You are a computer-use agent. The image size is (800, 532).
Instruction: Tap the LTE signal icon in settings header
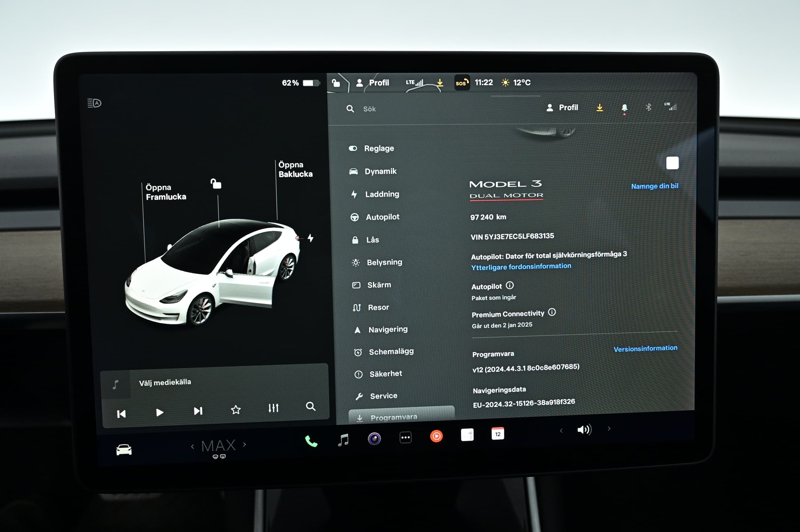click(670, 107)
